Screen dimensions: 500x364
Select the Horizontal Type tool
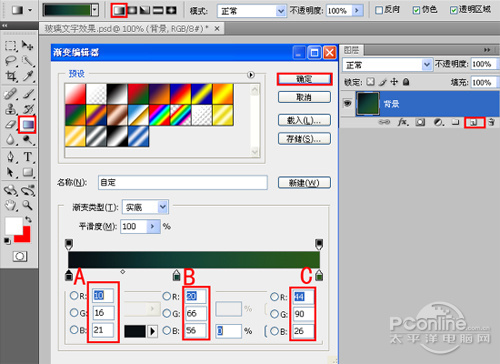pos(27,157)
